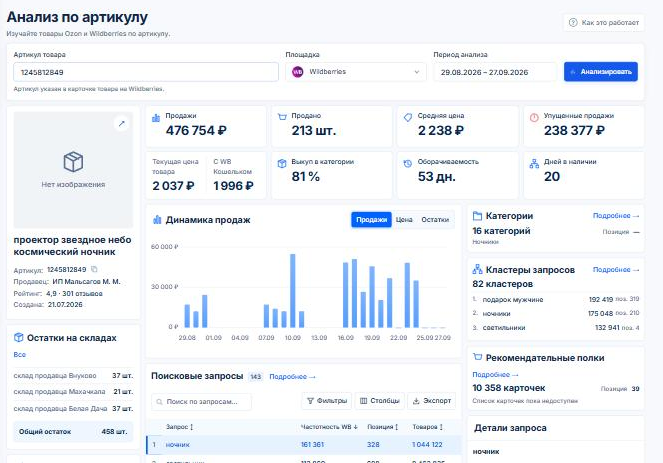Sort by Частотность WB column
663x463 pixels.
329,427
